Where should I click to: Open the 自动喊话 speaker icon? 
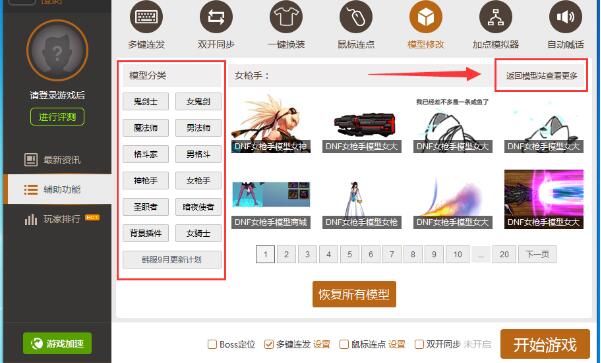(x=565, y=17)
